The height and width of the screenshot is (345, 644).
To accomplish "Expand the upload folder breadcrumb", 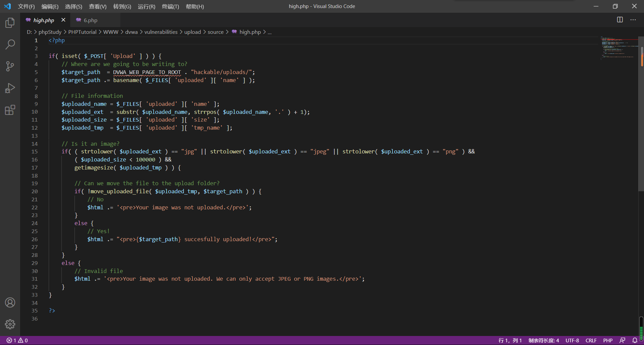I will 193,32.
